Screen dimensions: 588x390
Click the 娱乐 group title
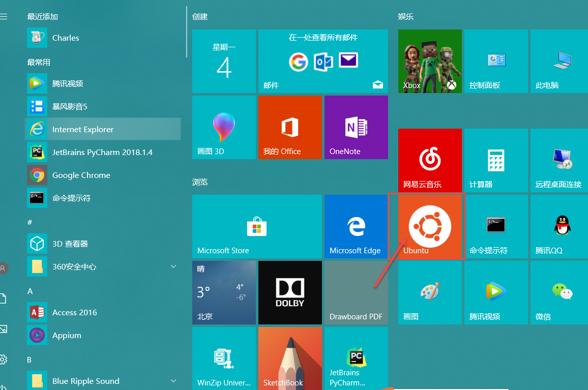[x=406, y=16]
